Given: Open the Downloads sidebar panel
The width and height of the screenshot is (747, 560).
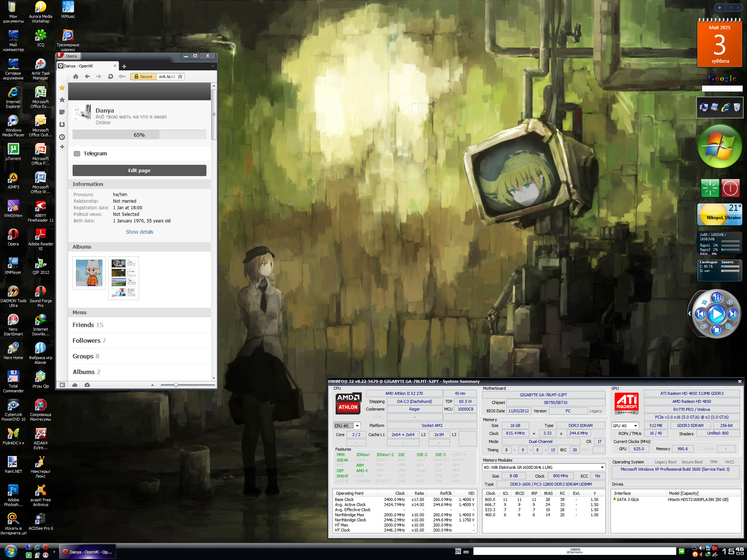Looking at the screenshot, I should [62, 125].
